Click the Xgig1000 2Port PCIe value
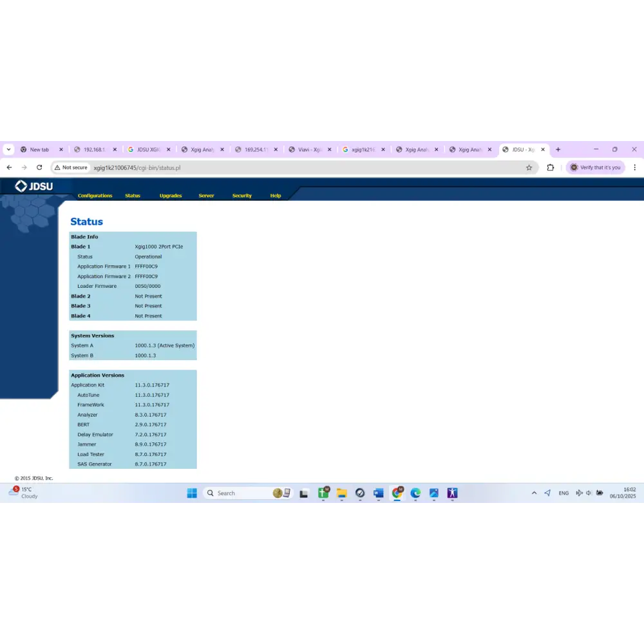The width and height of the screenshot is (644, 644). tap(159, 247)
